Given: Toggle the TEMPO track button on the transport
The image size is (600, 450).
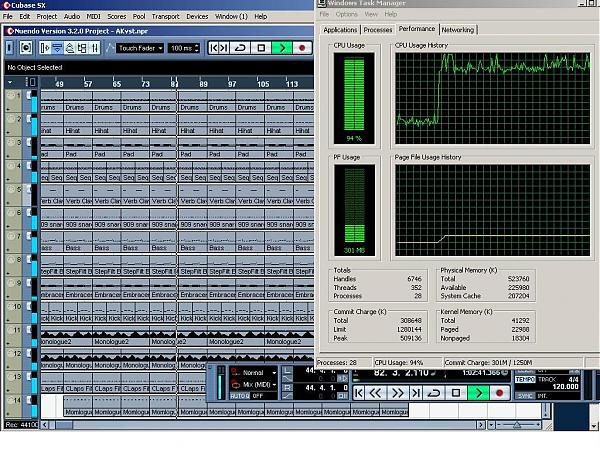Looking at the screenshot, I should click(525, 380).
